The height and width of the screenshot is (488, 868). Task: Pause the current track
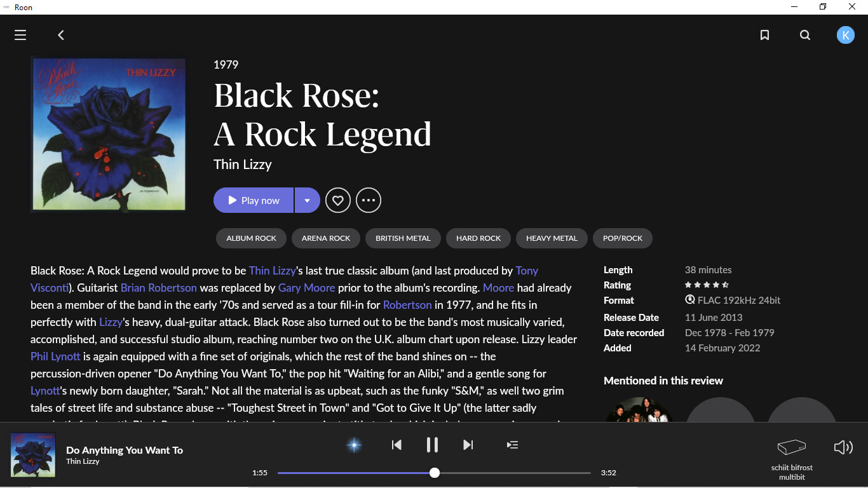(x=432, y=445)
